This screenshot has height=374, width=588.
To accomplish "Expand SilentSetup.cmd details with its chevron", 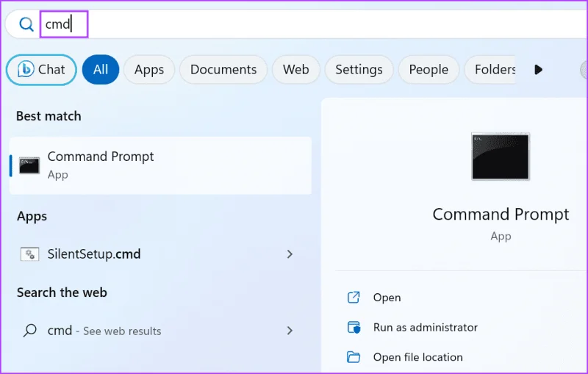I will pos(290,254).
